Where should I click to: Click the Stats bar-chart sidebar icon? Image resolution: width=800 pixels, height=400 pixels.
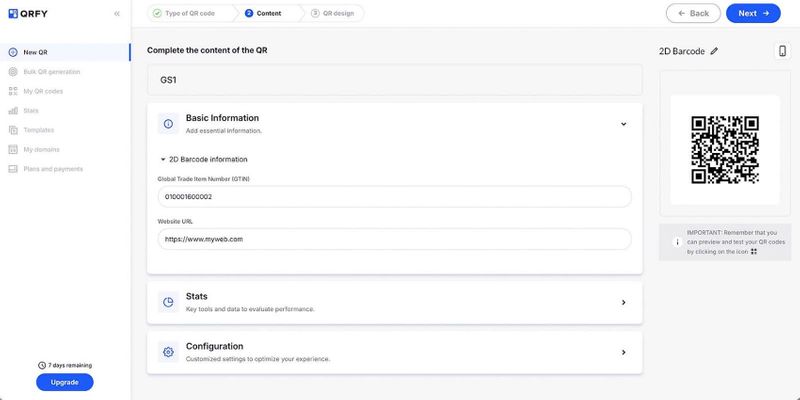coord(13,111)
